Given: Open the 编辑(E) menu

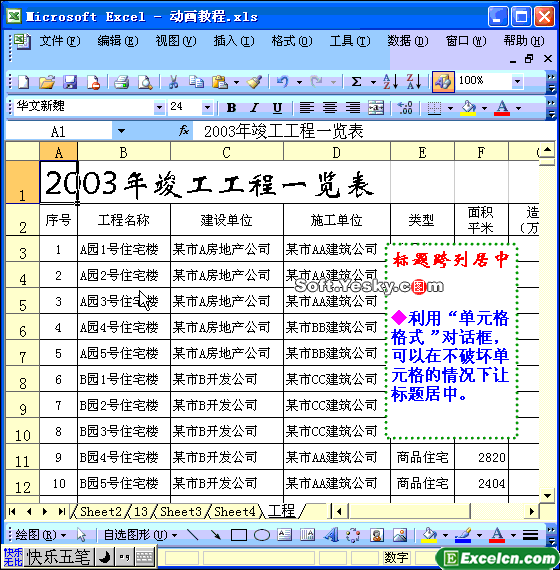Looking at the screenshot, I should 118,41.
